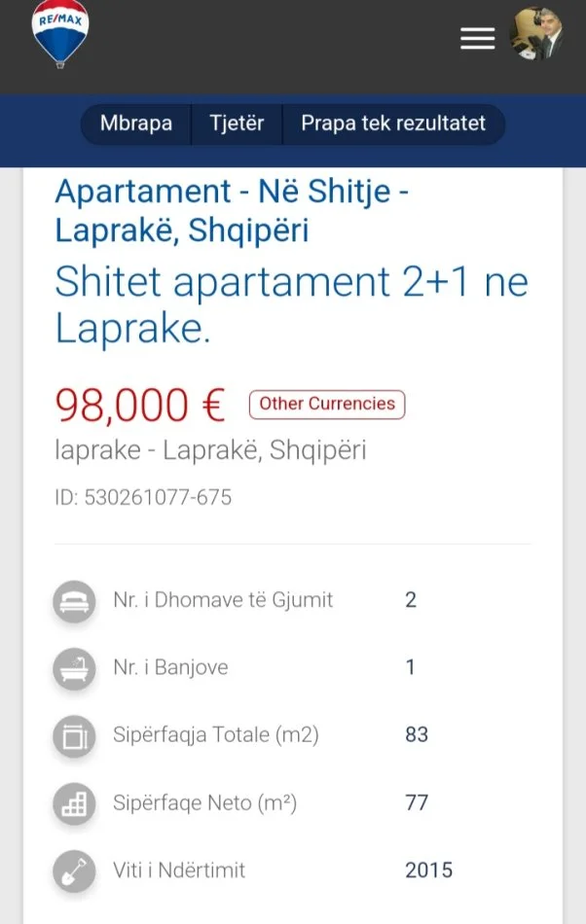Click the listing ID 530261077-675
This screenshot has width=586, height=924.
(143, 497)
